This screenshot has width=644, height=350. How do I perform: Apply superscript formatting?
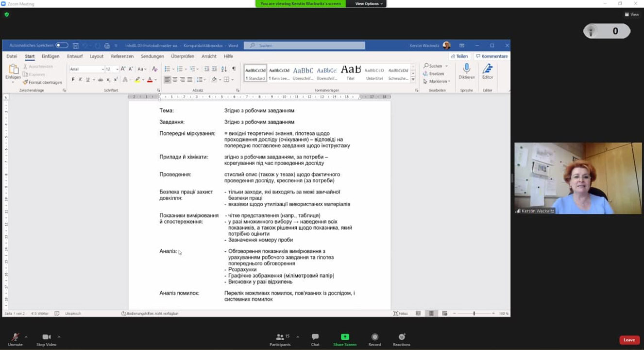[116, 80]
